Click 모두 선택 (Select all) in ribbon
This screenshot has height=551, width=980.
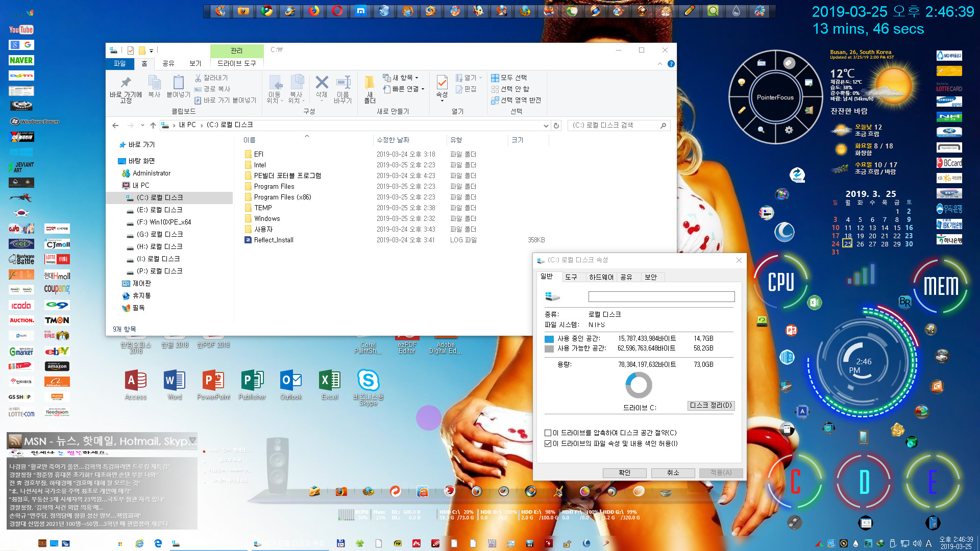click(x=509, y=78)
